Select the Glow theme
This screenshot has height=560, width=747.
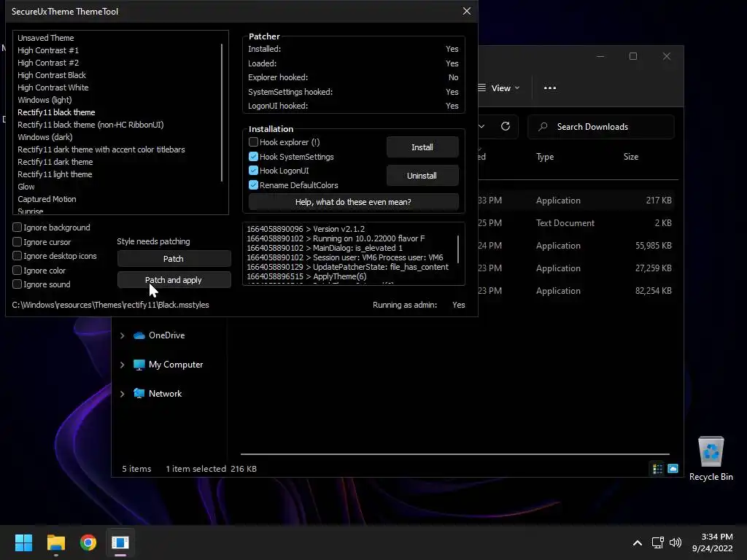pyautogui.click(x=26, y=187)
